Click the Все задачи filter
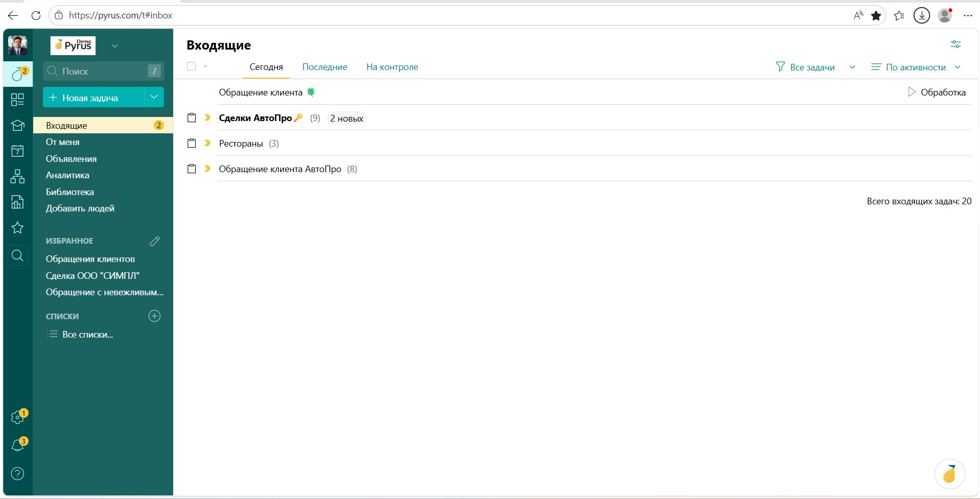 (805, 67)
